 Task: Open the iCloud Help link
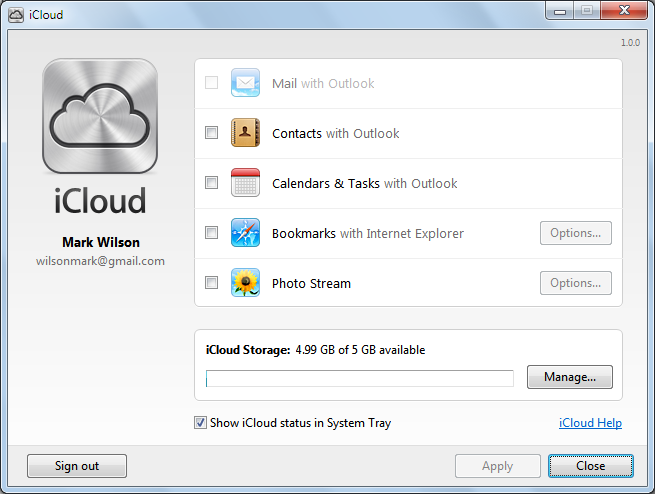point(590,423)
